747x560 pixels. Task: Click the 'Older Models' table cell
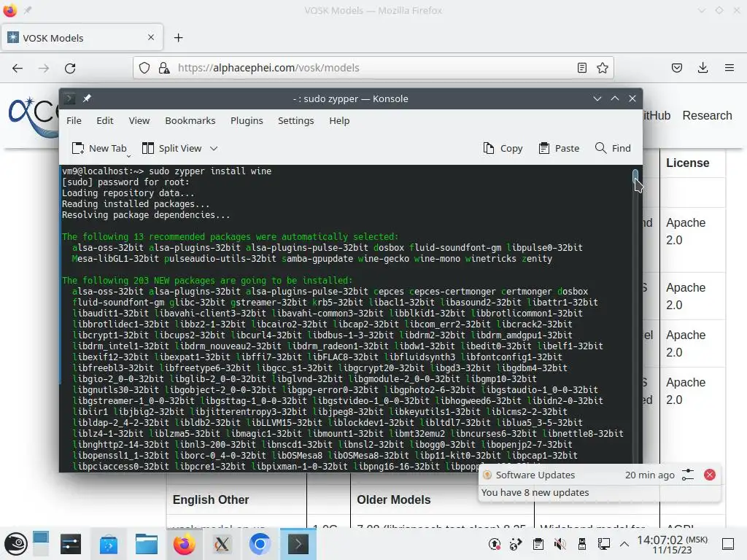click(393, 499)
